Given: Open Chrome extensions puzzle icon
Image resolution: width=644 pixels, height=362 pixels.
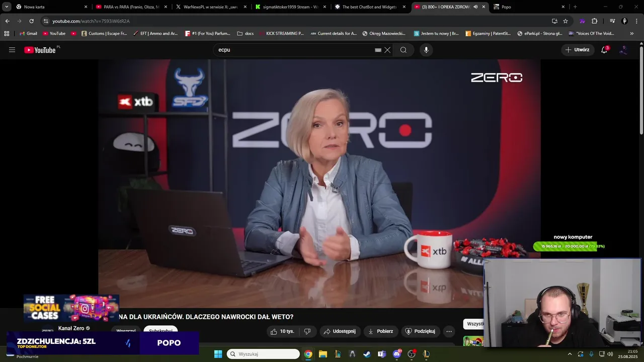Looking at the screenshot, I should 594,21.
